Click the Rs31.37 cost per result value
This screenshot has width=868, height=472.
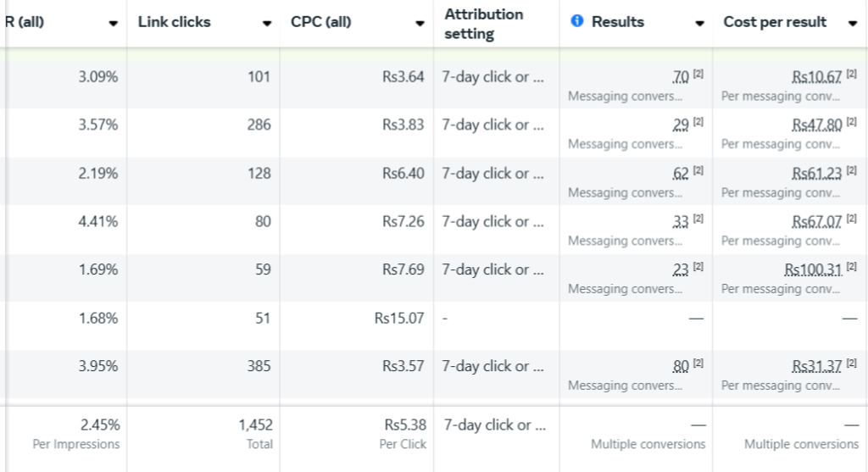pyautogui.click(x=816, y=366)
